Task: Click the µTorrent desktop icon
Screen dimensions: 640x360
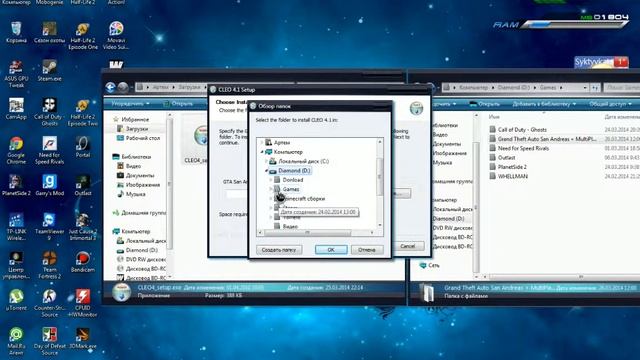Action: click(x=16, y=300)
